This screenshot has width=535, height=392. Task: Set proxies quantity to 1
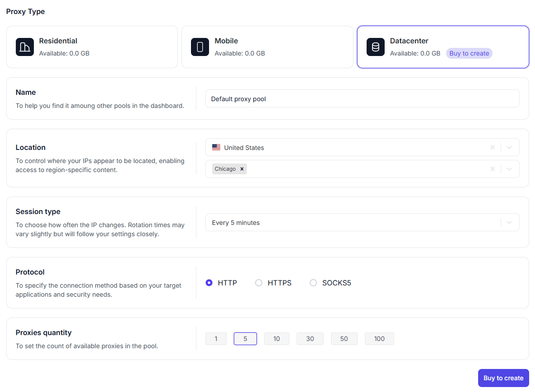coord(216,339)
